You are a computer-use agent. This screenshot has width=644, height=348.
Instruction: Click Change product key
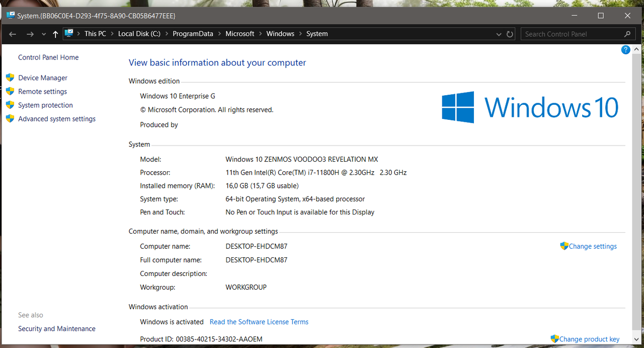(589, 339)
